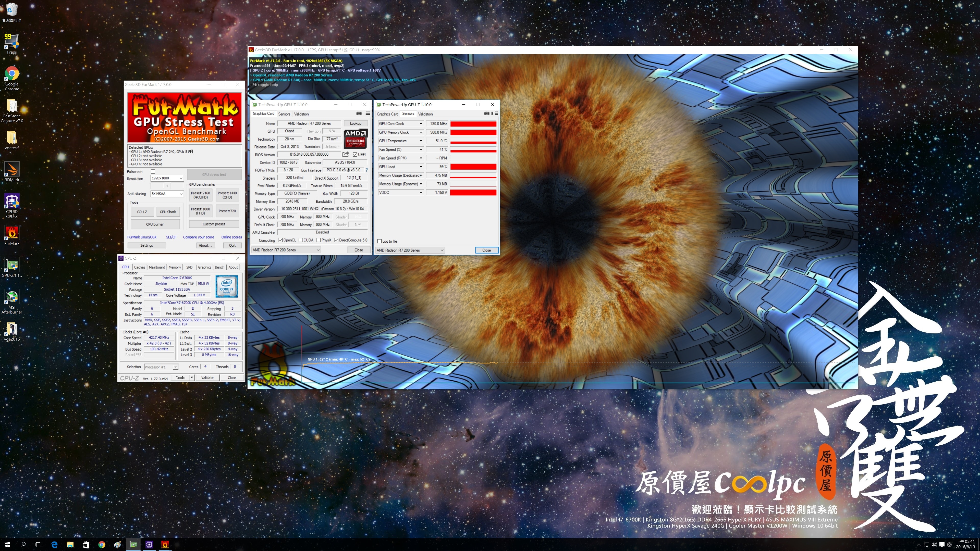Open the GPU selector dropdown in Sensors window
980x551 pixels.
click(410, 250)
